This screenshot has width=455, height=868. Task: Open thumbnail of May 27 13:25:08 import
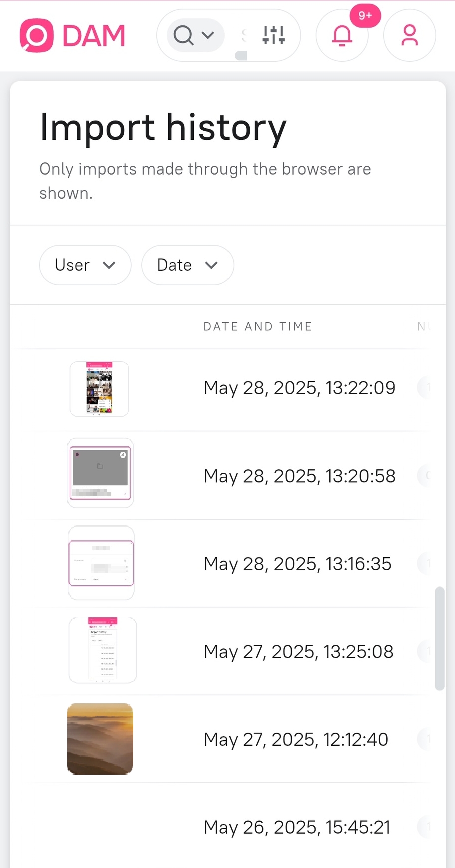tap(103, 650)
